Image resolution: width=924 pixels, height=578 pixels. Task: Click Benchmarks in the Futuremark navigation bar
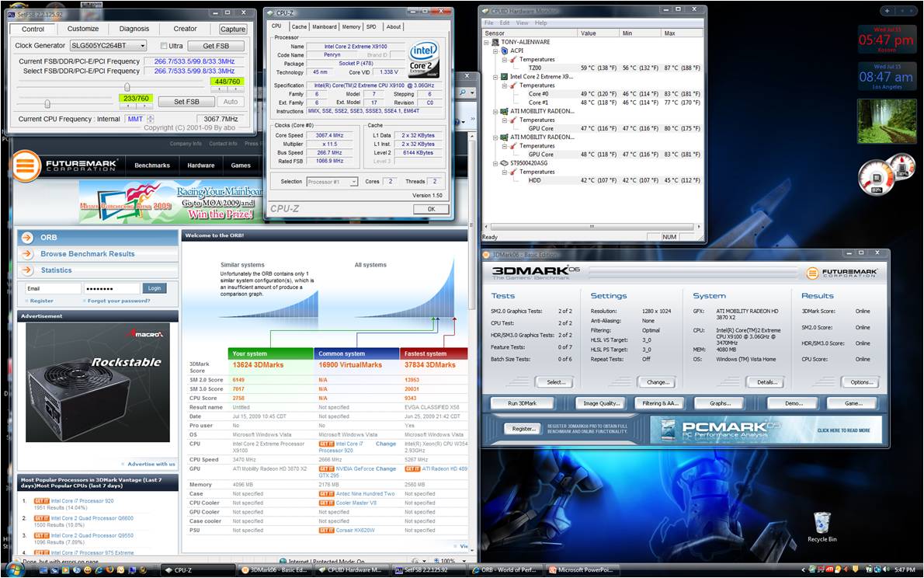(x=152, y=165)
